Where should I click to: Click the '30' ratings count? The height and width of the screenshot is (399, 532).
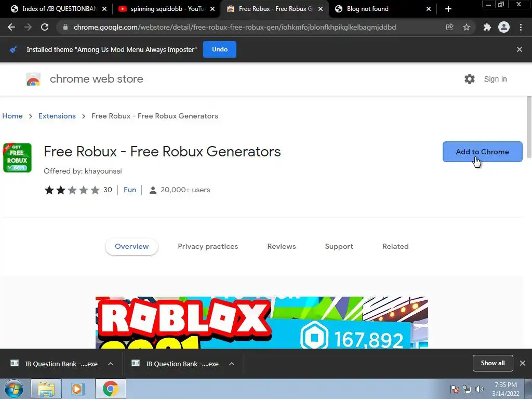click(108, 190)
